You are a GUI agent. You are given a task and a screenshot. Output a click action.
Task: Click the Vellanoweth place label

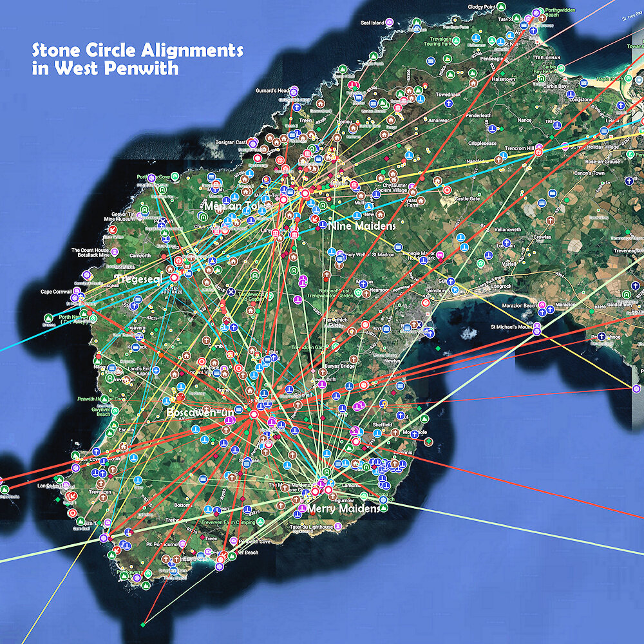(507, 230)
